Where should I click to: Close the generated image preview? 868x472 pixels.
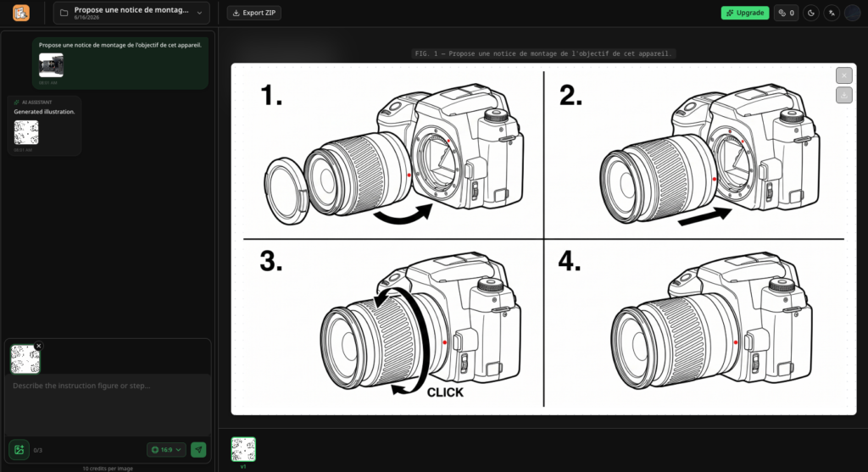[843, 75]
